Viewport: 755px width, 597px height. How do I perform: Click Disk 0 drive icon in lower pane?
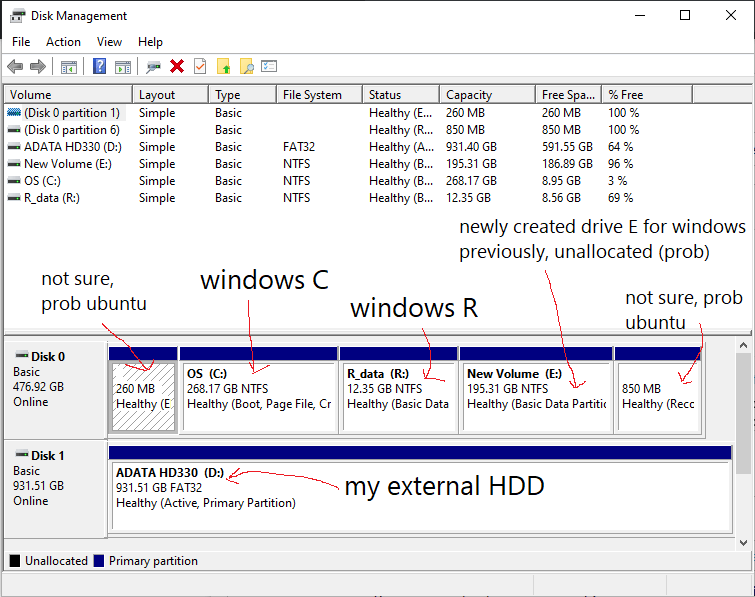[22, 356]
